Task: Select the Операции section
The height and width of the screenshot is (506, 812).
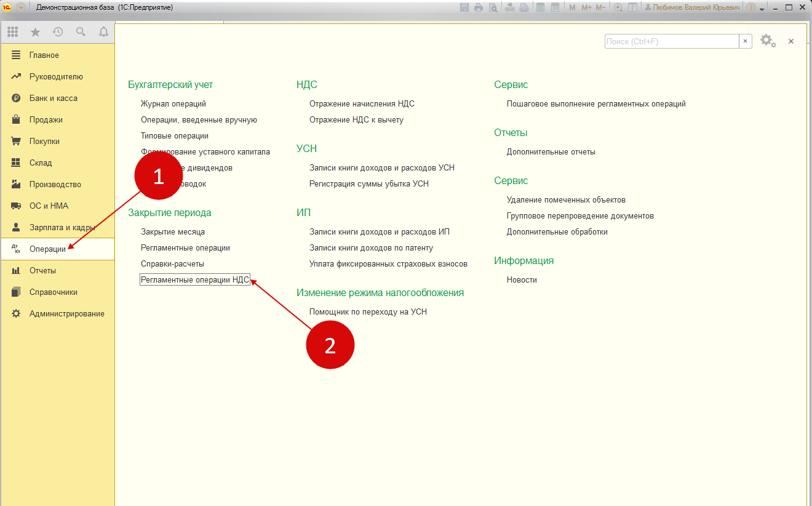Action: 57,249
